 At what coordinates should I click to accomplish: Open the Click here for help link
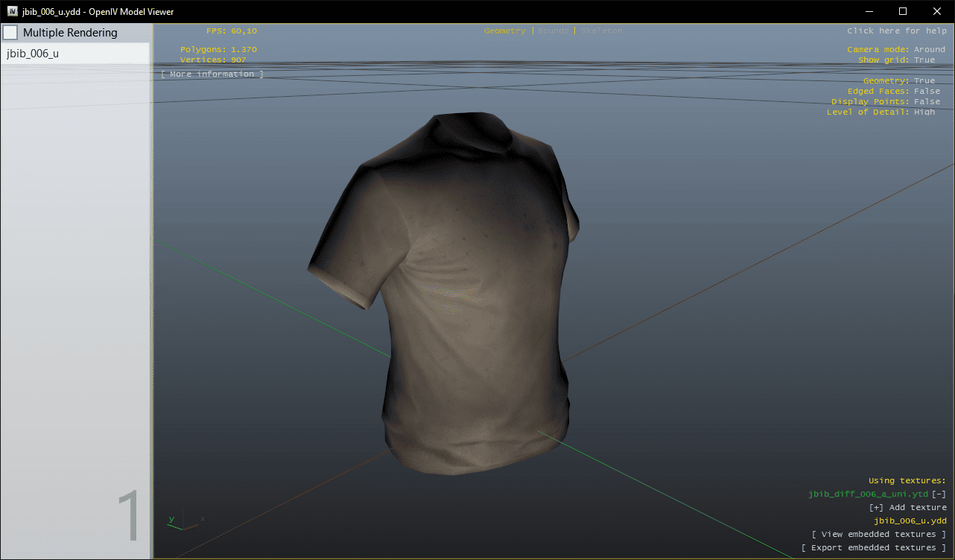click(896, 31)
